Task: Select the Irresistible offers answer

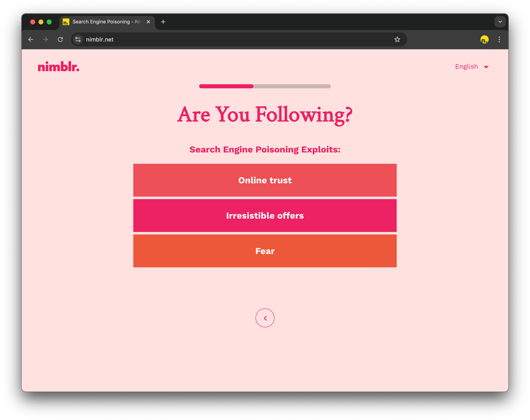Action: 265,216
